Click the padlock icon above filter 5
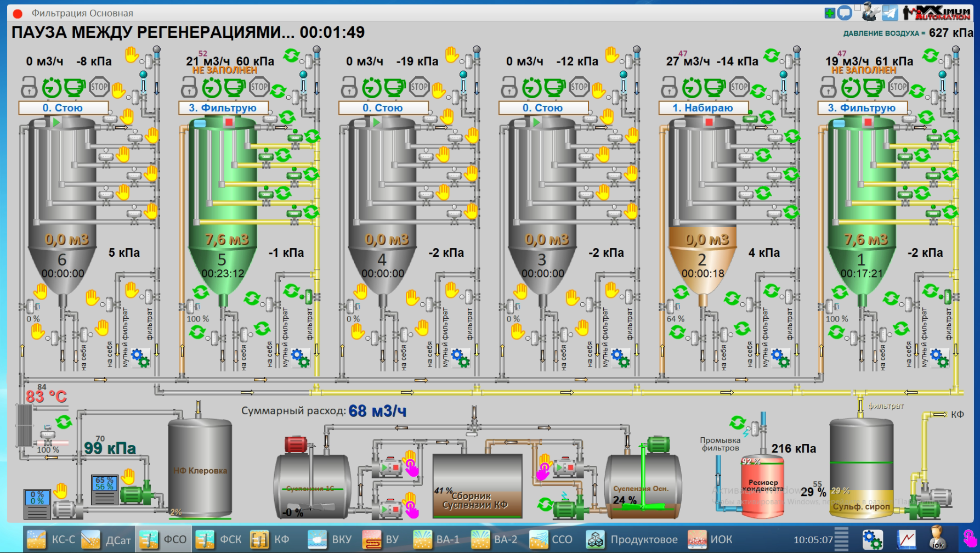Viewport: 980px width, 553px height. [x=189, y=87]
